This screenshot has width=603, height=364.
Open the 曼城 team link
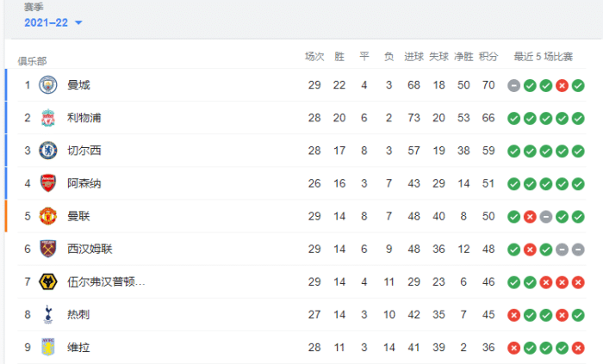tap(78, 85)
